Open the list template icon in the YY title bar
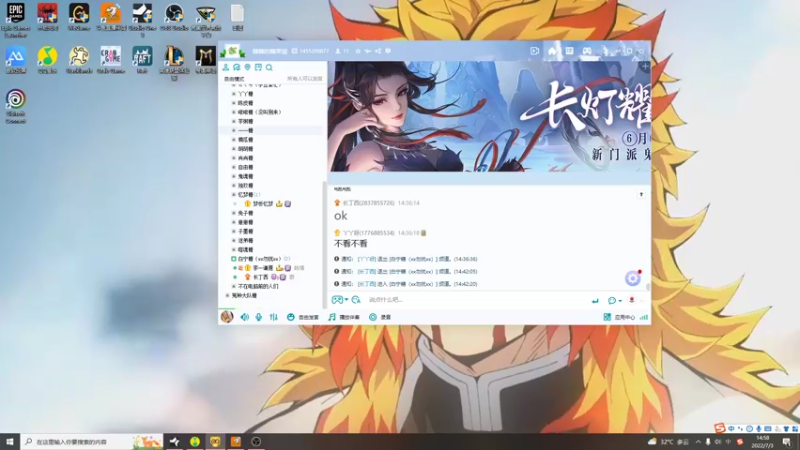This screenshot has width=800, height=450. click(569, 51)
